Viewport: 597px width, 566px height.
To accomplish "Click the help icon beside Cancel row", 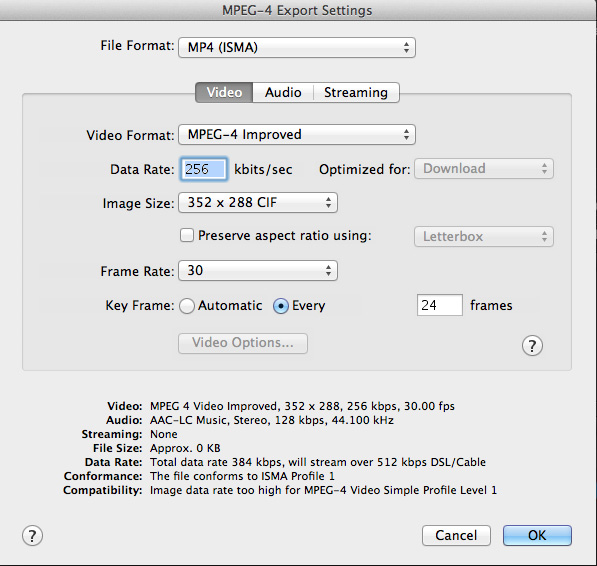I will 32,536.
